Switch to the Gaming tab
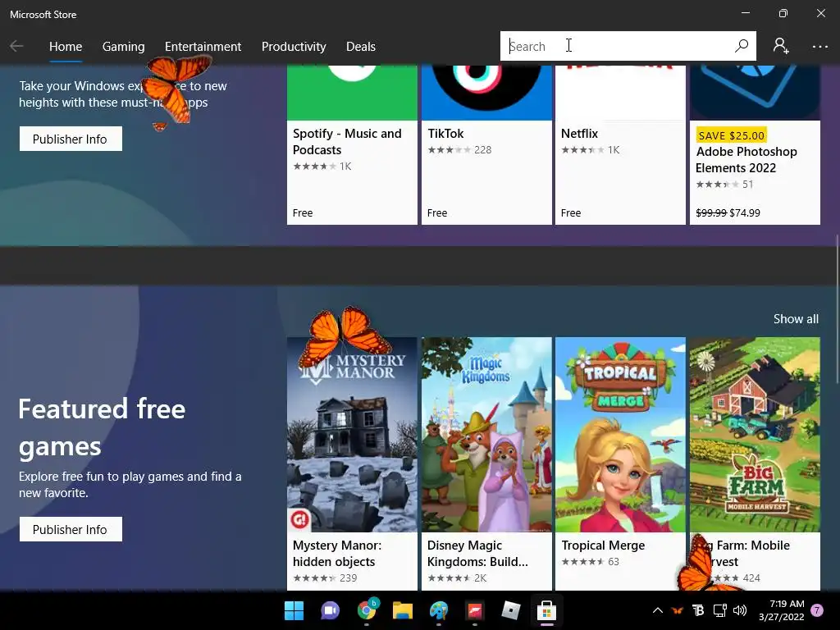This screenshot has width=840, height=630. click(123, 47)
